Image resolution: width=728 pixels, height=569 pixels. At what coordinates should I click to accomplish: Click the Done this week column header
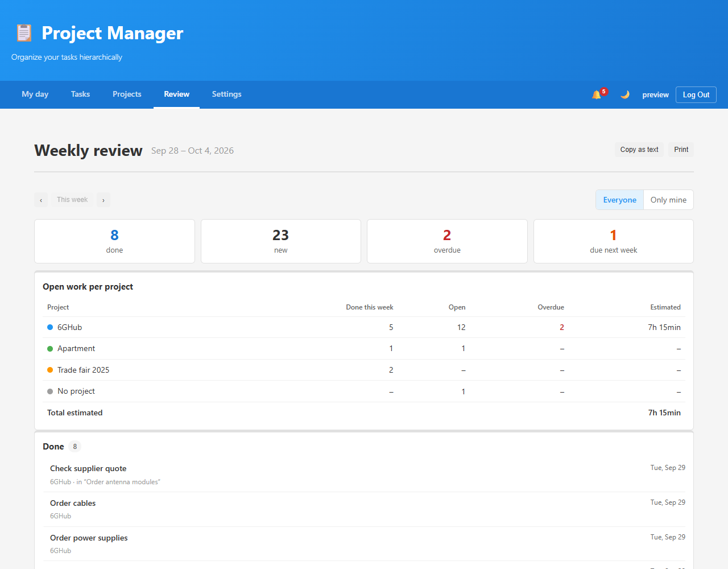tap(370, 307)
